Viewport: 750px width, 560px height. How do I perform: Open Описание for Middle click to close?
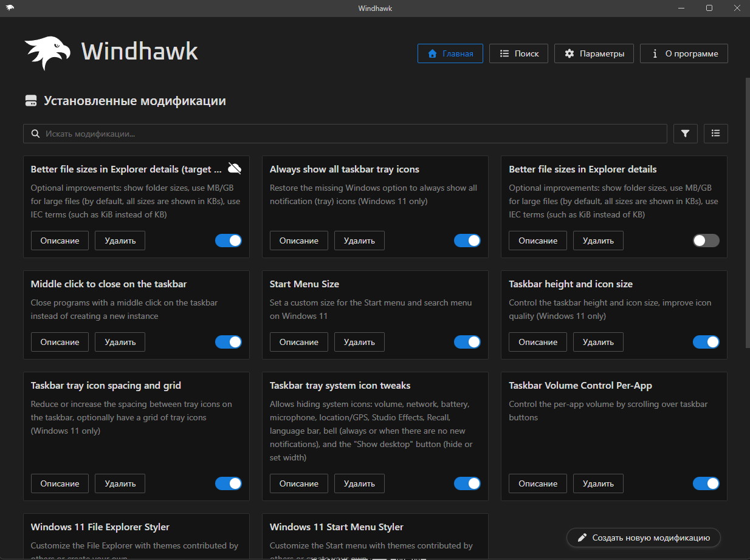tap(60, 342)
